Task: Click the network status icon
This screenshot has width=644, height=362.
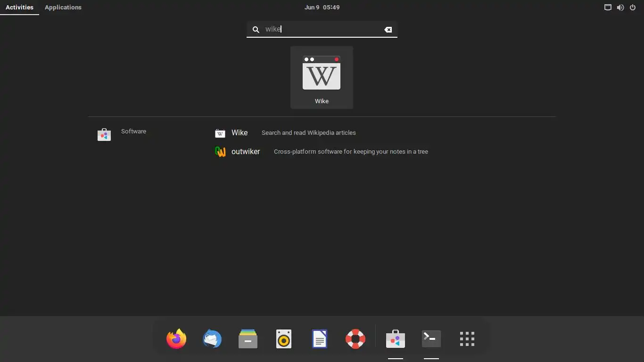Action: pyautogui.click(x=608, y=7)
